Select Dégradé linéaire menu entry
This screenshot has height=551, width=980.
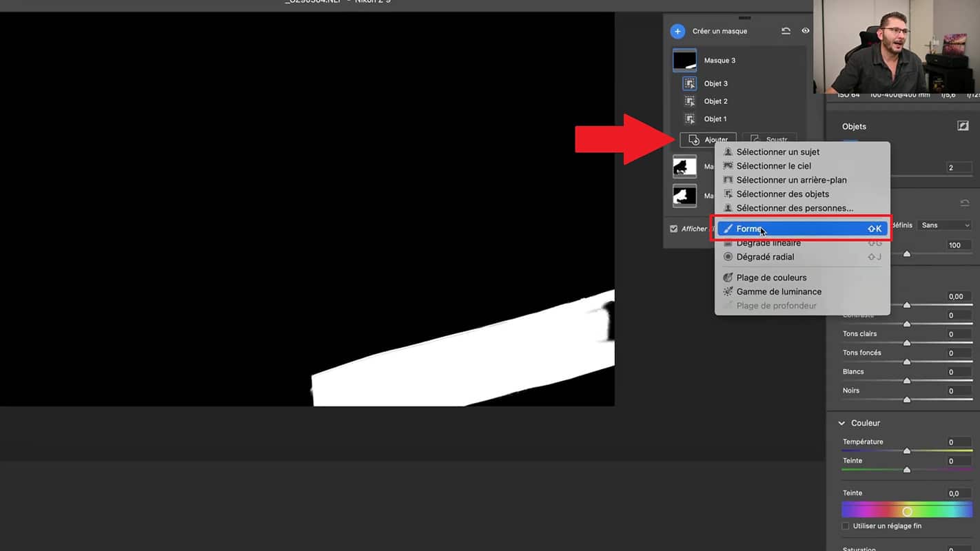[x=802, y=243]
